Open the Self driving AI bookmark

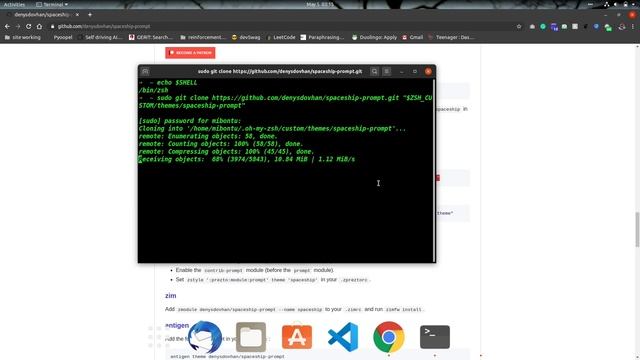click(x=100, y=37)
